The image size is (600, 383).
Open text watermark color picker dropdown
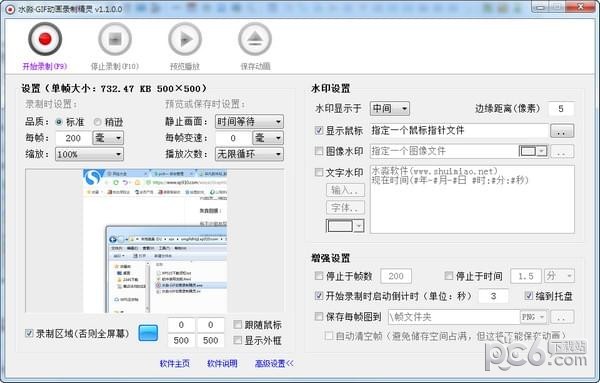[x=345, y=226]
